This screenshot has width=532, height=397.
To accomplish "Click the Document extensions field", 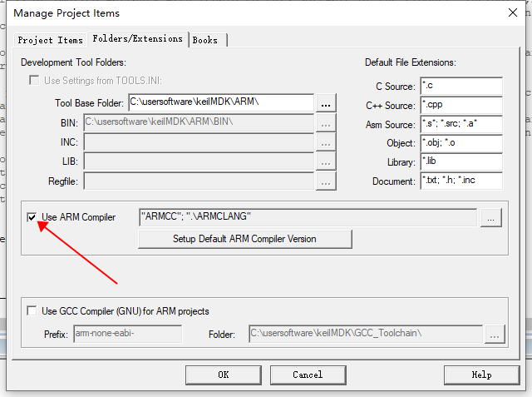I will point(461,181).
